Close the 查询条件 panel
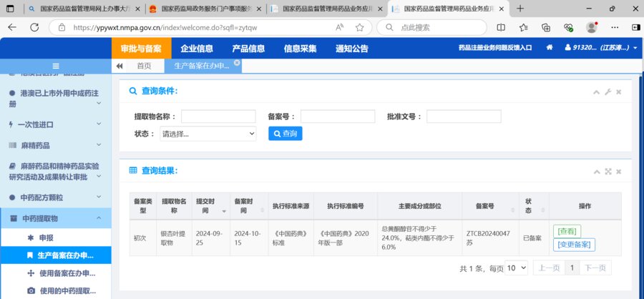This screenshot has height=299, width=644. point(618,92)
